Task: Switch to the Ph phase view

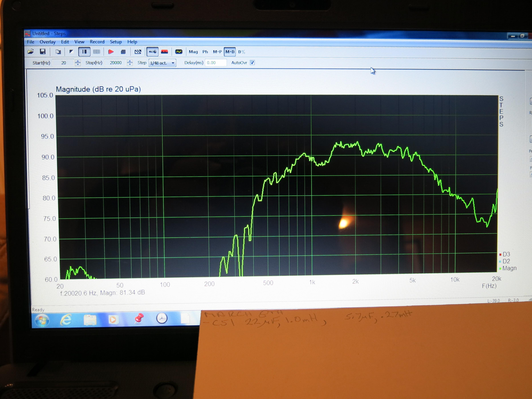Action: click(x=205, y=52)
